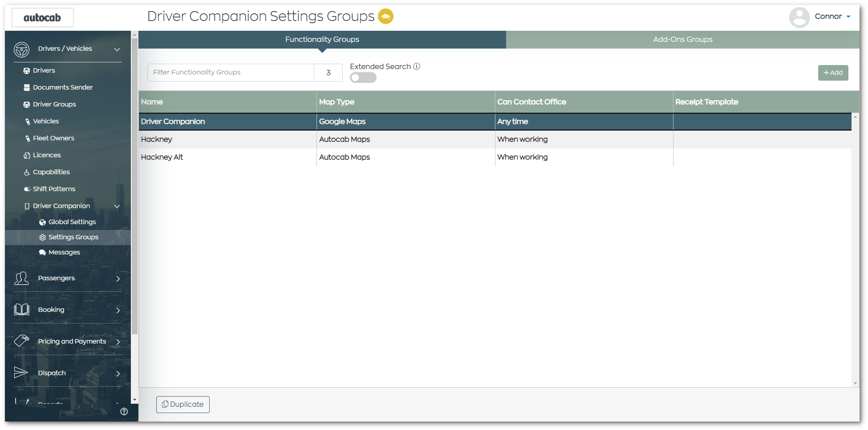Click the Booking open book icon
Viewport: 868px width, 430px height.
(21, 310)
